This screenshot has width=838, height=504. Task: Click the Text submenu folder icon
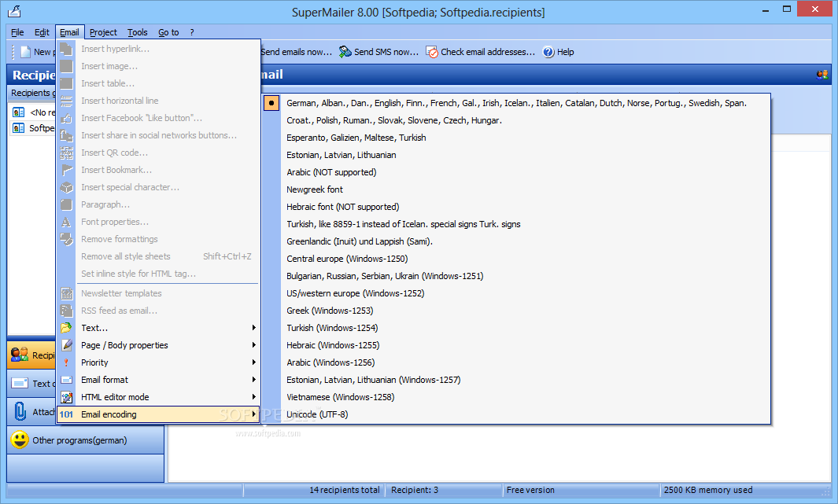[x=66, y=328]
